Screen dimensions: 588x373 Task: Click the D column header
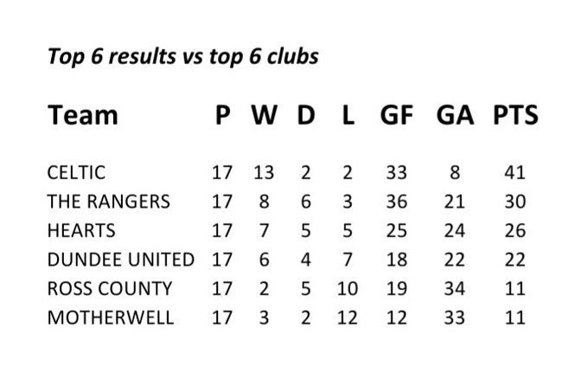click(306, 115)
